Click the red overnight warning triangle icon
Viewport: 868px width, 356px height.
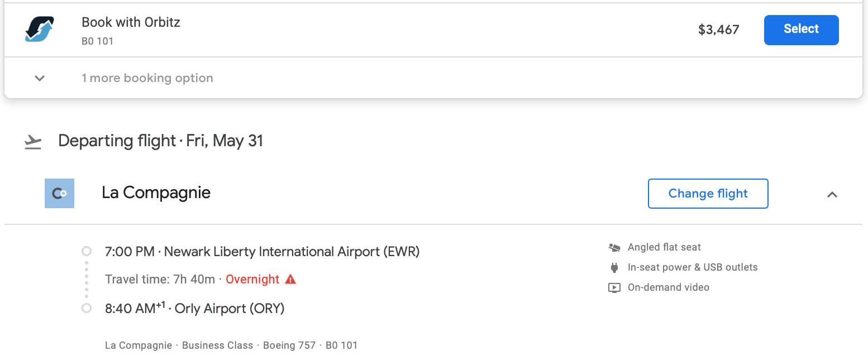(290, 279)
